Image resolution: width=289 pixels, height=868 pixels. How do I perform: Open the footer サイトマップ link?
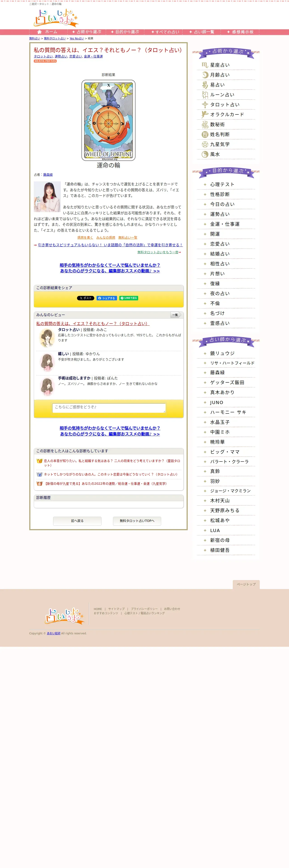pyautogui.click(x=116, y=609)
